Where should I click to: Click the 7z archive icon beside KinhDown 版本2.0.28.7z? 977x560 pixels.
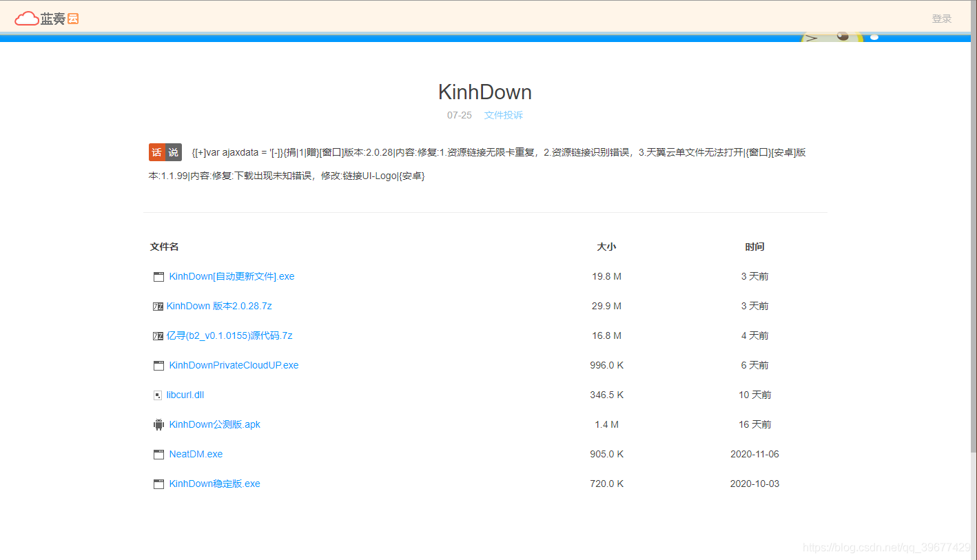click(x=158, y=307)
